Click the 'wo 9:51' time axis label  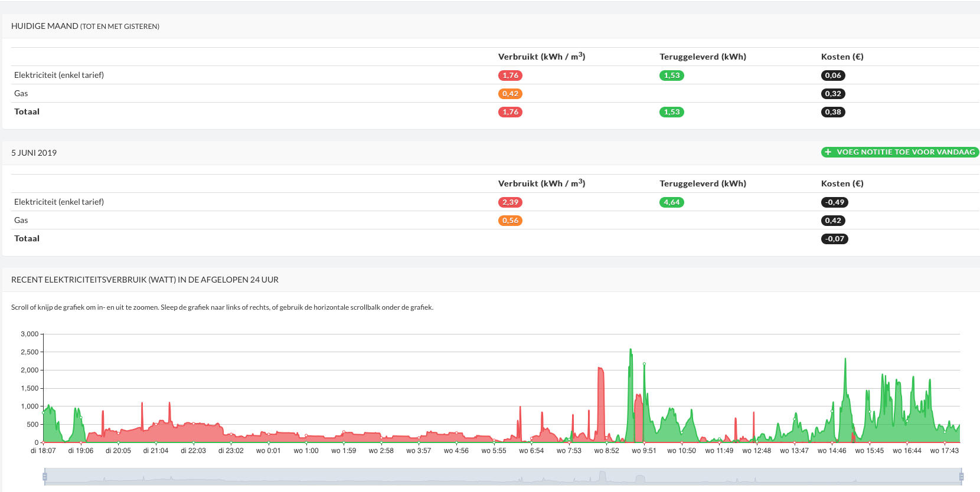click(643, 451)
